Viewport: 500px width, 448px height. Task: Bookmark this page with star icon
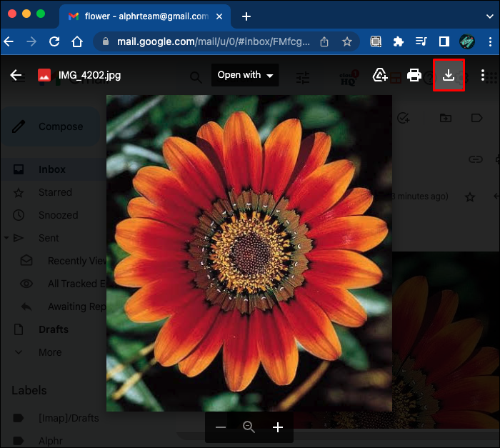pos(347,41)
